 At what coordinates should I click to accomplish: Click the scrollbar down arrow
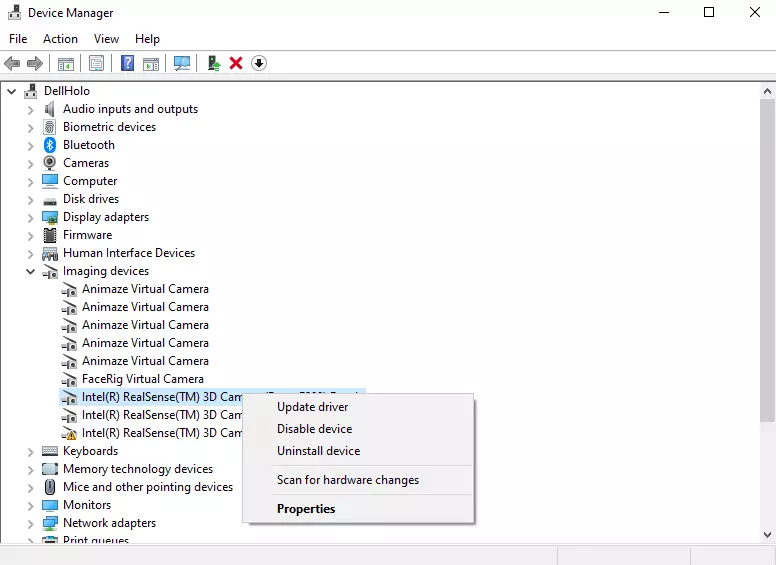767,535
